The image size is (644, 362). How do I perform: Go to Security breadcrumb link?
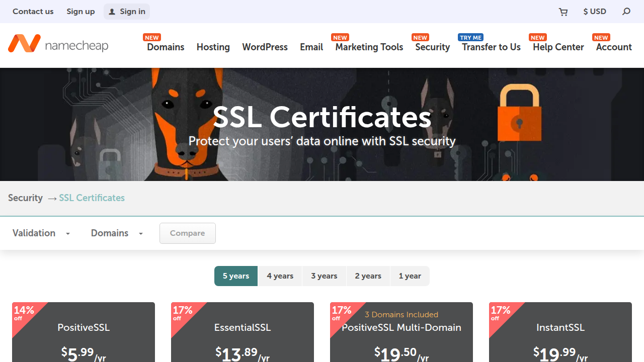[25, 198]
